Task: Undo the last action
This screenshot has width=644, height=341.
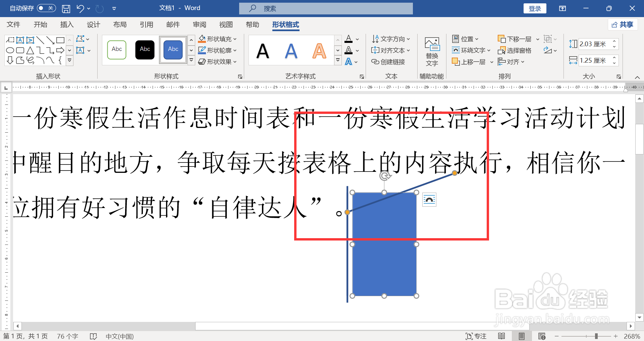Action: tap(80, 8)
